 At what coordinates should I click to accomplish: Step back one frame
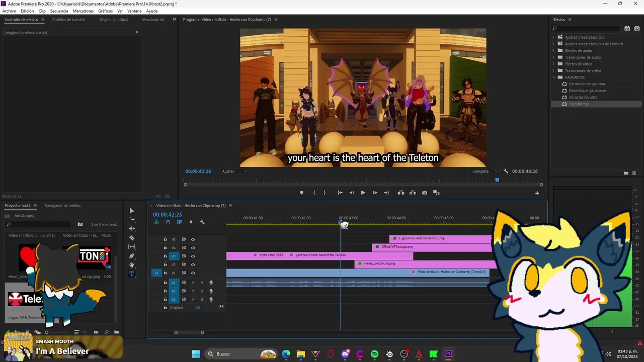tap(351, 193)
